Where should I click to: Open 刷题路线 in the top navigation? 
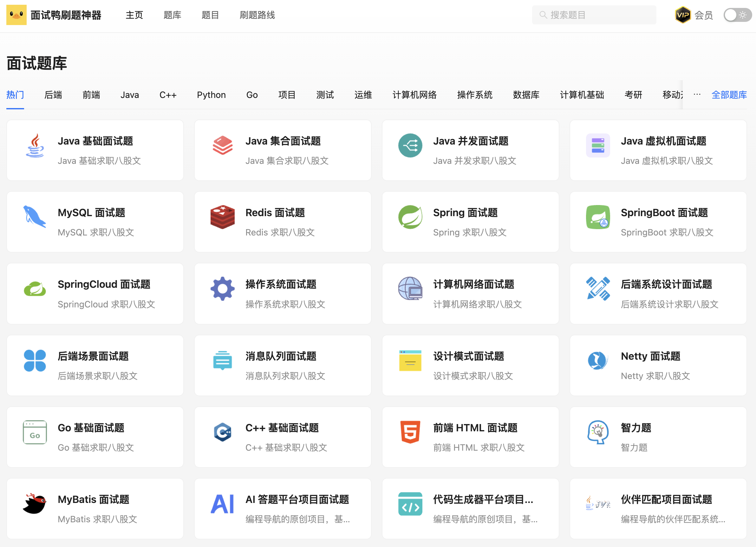click(257, 15)
